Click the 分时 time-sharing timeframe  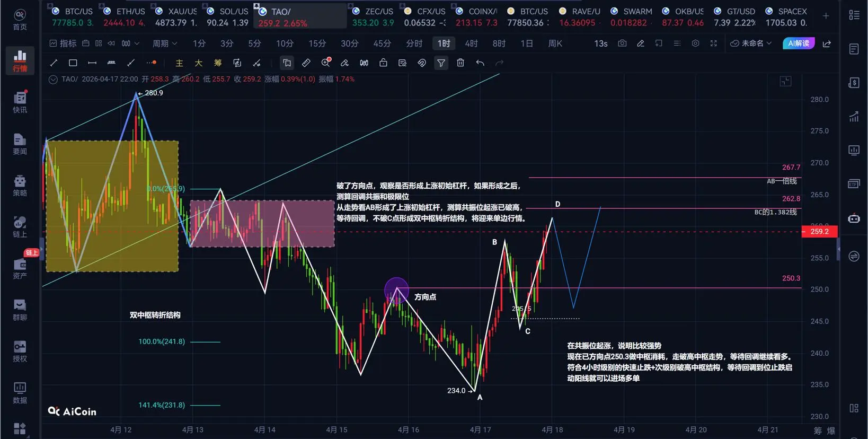pos(414,43)
